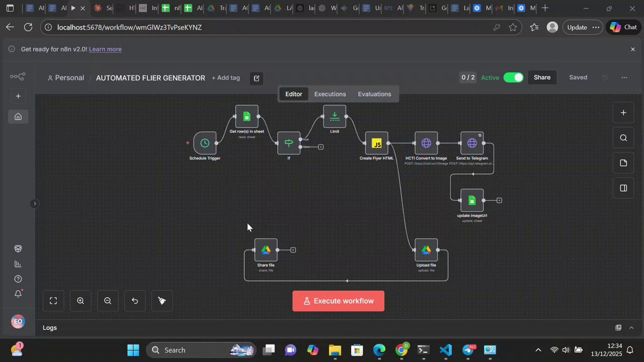Open the n8n home sidebar icon

coord(18,116)
